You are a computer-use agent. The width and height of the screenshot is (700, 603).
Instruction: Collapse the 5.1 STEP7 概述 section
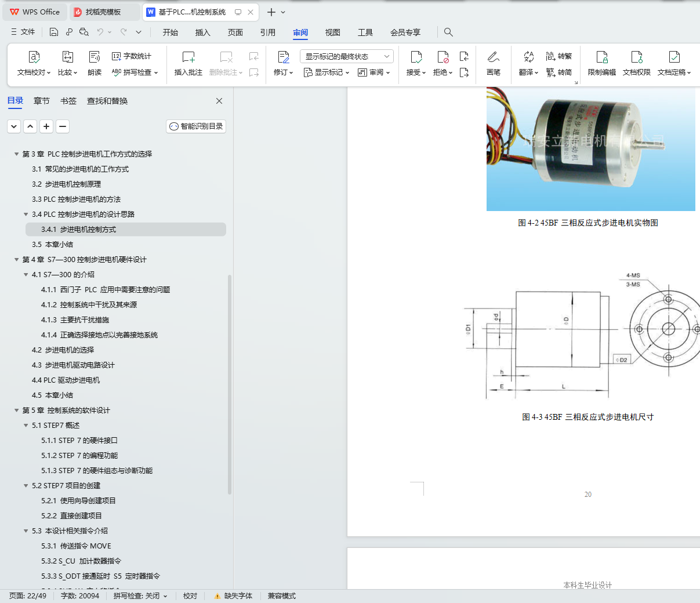click(26, 426)
